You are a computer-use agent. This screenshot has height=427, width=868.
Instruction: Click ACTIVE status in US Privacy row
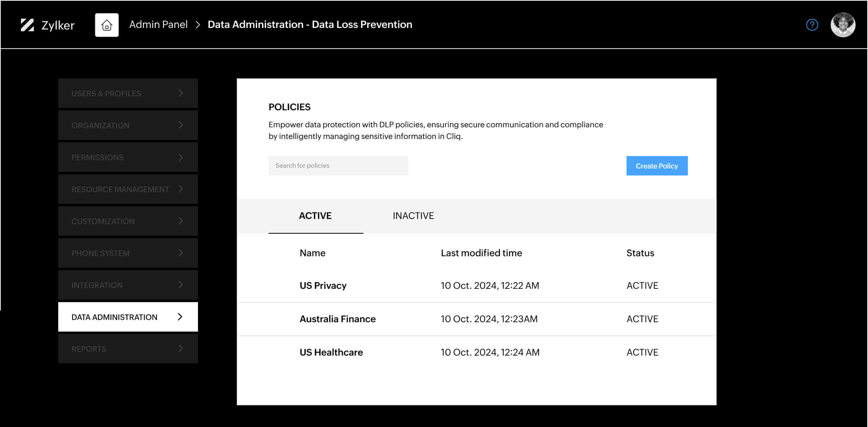[642, 286]
